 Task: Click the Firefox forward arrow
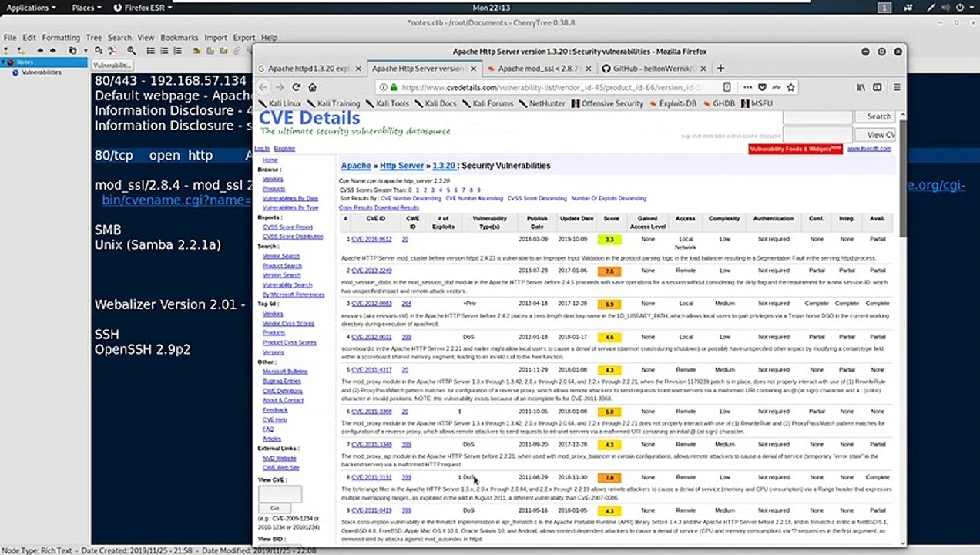[x=280, y=87]
